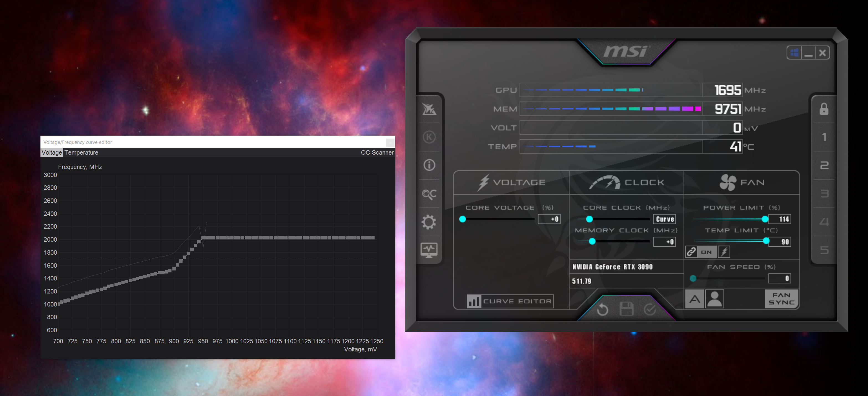Load profile slot 5
Viewport: 868px width, 396px height.
point(824,250)
